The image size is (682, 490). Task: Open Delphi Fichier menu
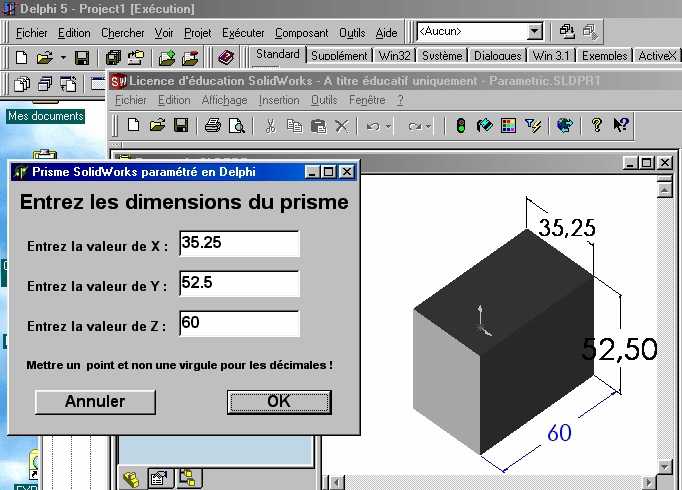(x=32, y=33)
